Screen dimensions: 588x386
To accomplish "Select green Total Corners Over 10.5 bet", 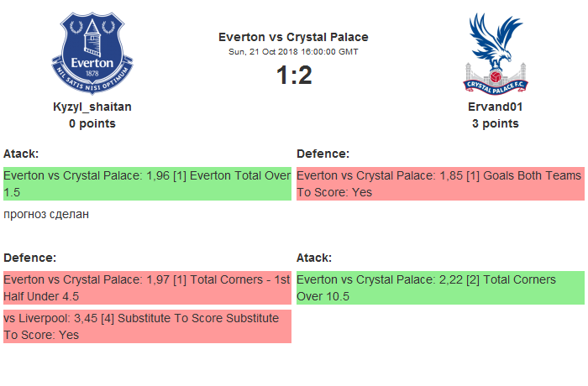I will pyautogui.click(x=441, y=288).
